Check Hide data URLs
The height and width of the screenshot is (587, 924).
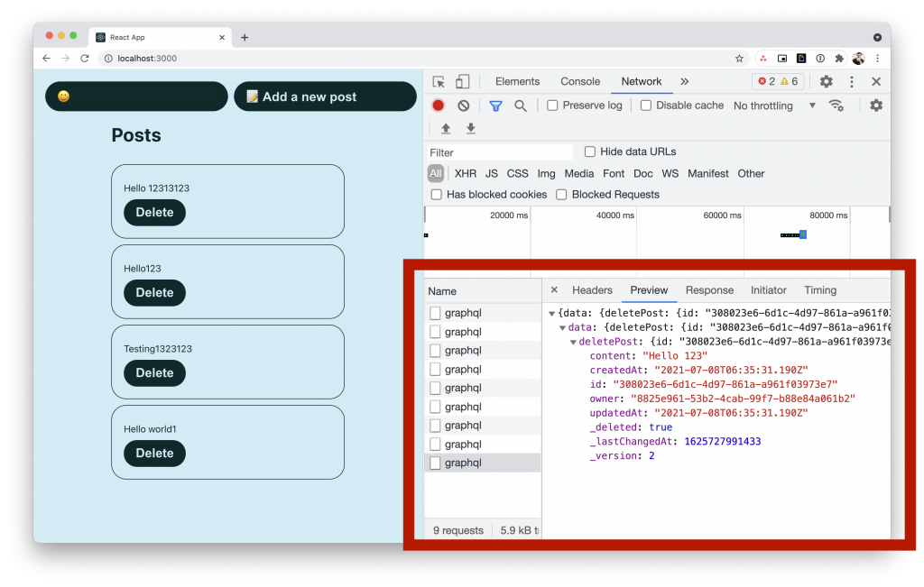[590, 151]
